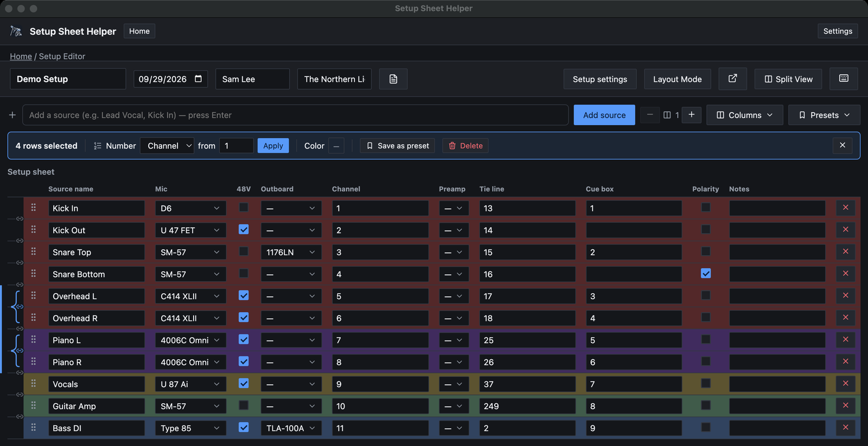Open the Number by Channel dropdown
The width and height of the screenshot is (868, 446).
click(167, 146)
